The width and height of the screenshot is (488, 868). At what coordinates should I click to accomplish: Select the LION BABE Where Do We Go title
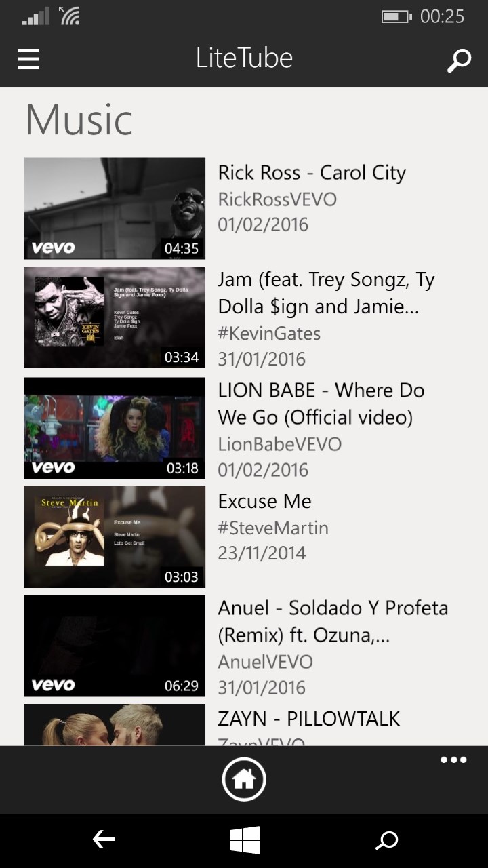(321, 403)
